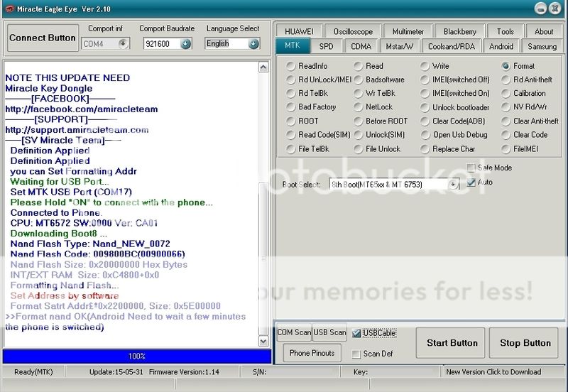Select the CDMA tab
The width and height of the screenshot is (568, 392).
[x=361, y=46]
